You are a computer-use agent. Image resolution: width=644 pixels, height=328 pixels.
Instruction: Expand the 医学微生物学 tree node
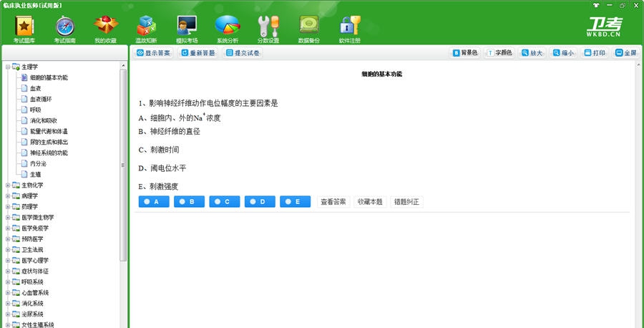click(8, 217)
